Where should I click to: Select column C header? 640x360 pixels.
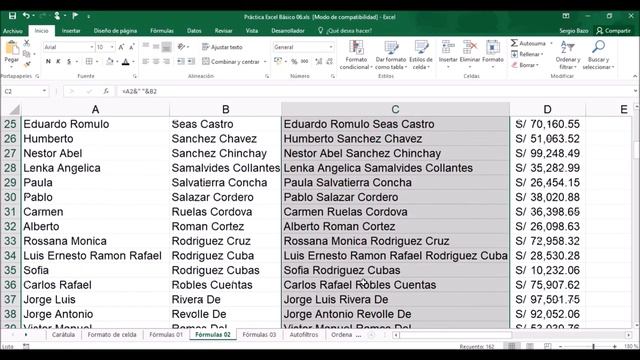pyautogui.click(x=395, y=109)
